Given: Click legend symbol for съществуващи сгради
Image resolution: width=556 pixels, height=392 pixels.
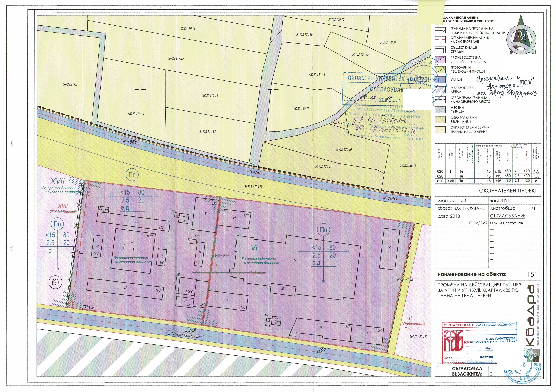Looking at the screenshot, I should click(440, 49).
